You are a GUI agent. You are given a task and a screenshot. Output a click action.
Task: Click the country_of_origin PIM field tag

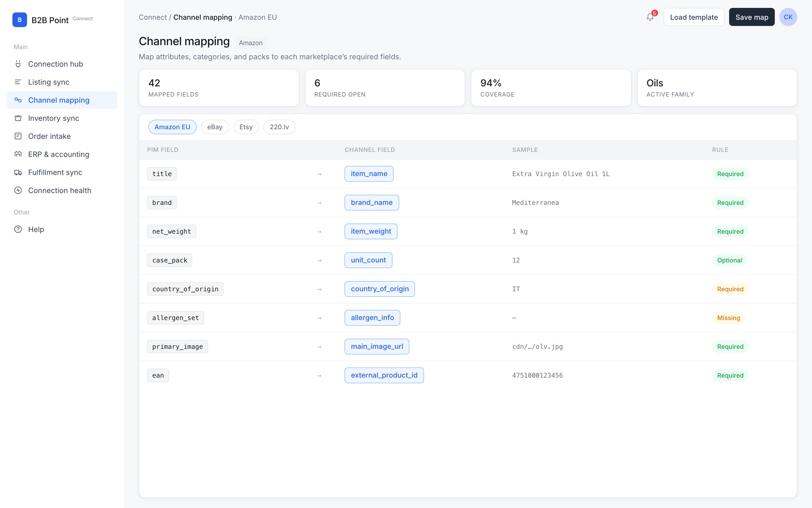pos(186,289)
